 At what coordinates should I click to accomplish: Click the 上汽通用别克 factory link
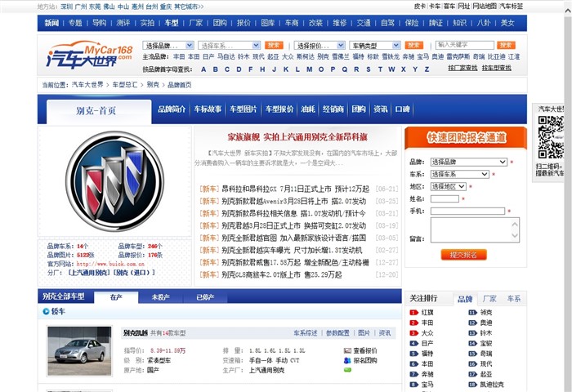[x=88, y=273]
